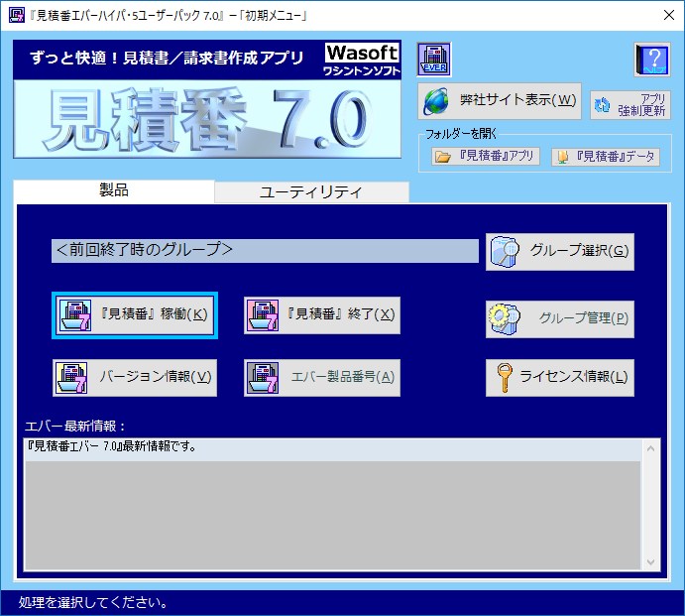Click 『見積番』終了(X) to exit
The width and height of the screenshot is (685, 616).
pos(322,315)
